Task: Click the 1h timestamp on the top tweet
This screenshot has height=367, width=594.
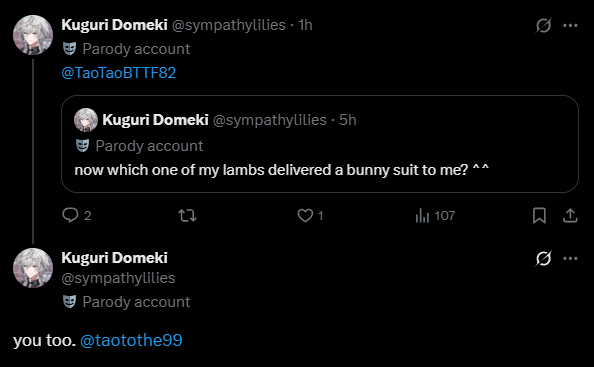Action: click(305, 25)
